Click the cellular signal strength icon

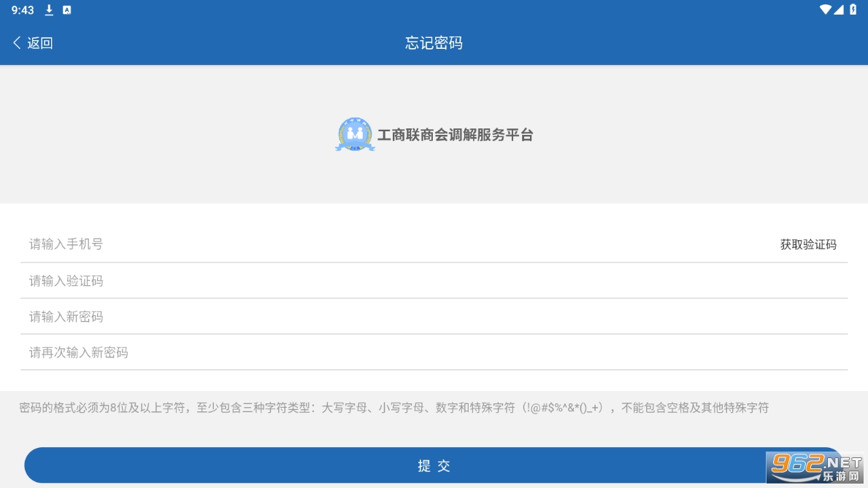(839, 9)
